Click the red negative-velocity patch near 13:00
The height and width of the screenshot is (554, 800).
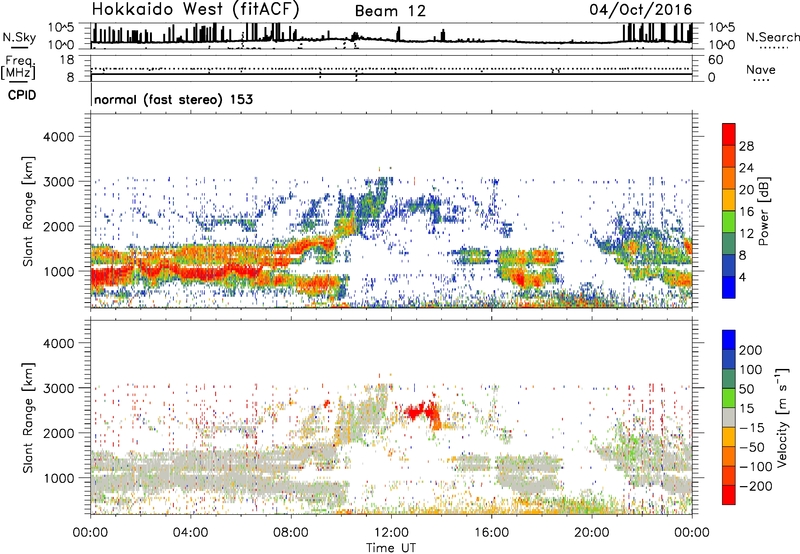pos(424,412)
